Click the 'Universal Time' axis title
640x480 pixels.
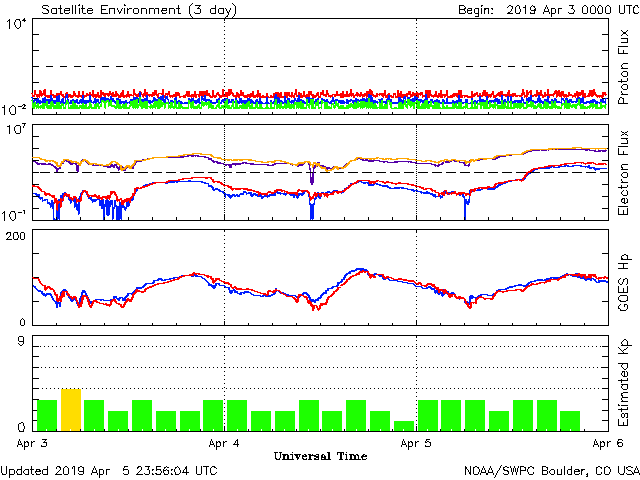click(x=320, y=456)
